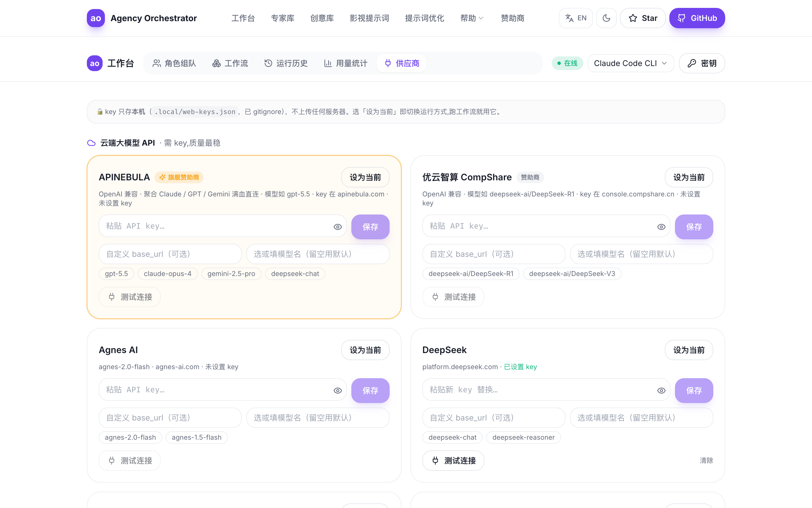Toggle DeepSeek key visibility eye
The image size is (812, 508).
tap(661, 390)
